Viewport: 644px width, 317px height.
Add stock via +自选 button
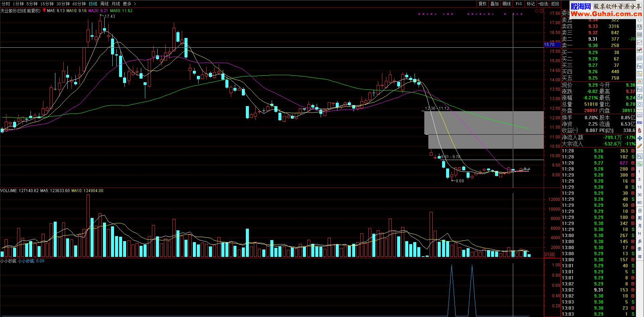(543, 4)
